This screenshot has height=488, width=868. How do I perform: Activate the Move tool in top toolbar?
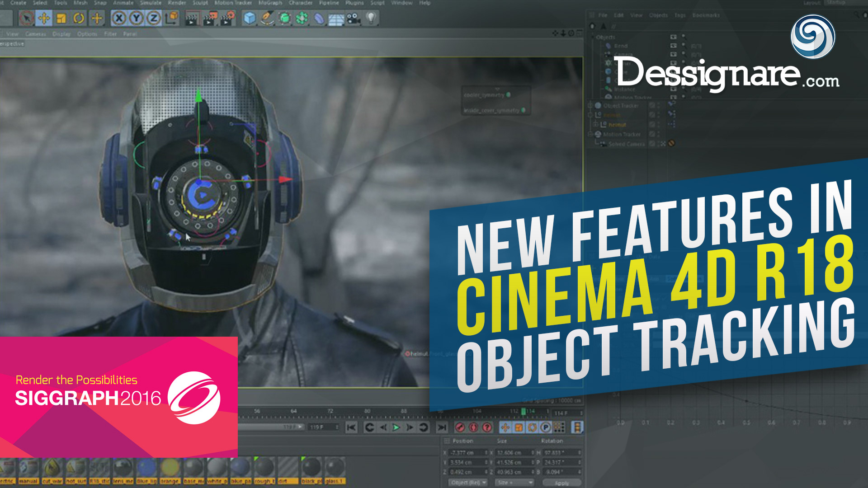click(x=44, y=18)
